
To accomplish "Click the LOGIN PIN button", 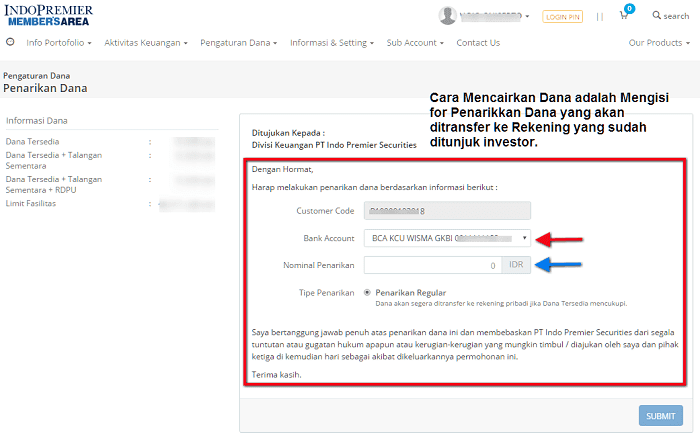I will click(x=562, y=17).
